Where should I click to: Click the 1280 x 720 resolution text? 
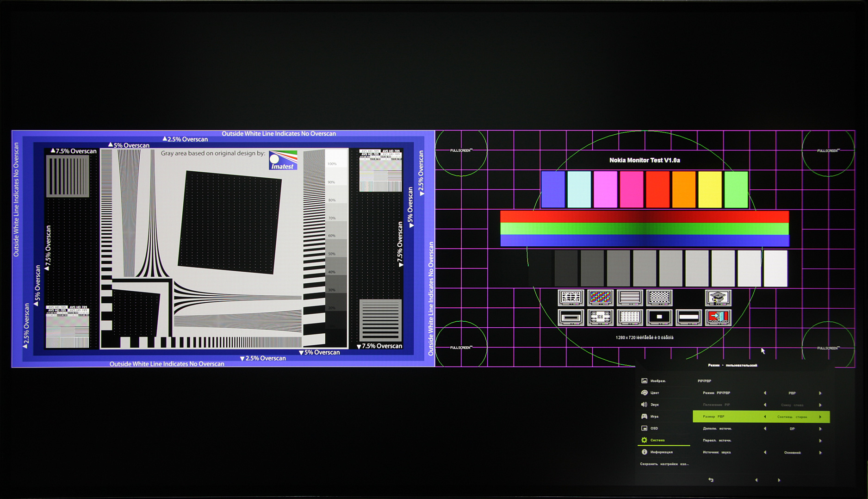pos(645,337)
